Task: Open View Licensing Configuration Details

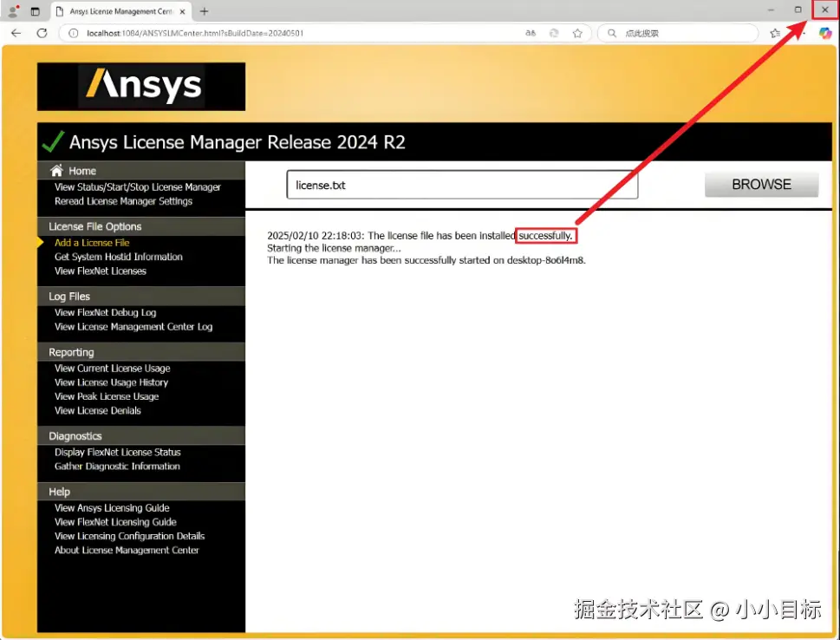Action: click(130, 536)
